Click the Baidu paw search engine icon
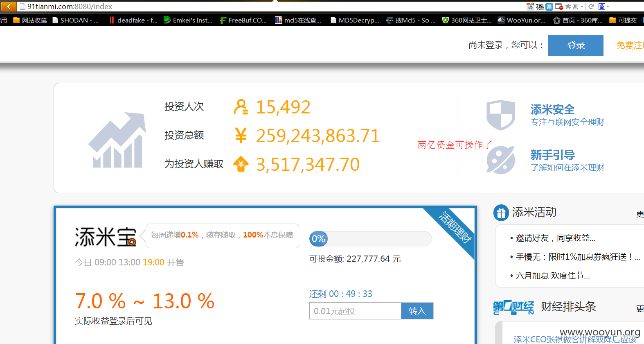The image size is (644, 344). pyautogui.click(x=602, y=7)
